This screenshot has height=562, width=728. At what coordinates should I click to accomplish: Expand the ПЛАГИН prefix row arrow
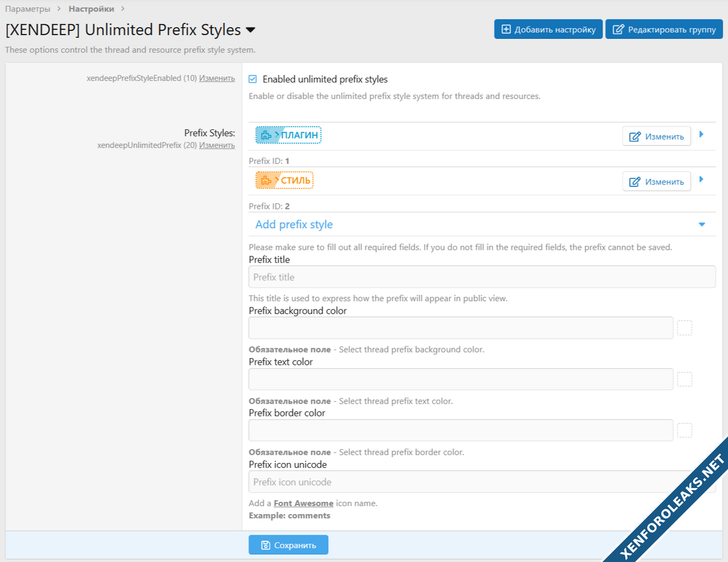(x=702, y=134)
